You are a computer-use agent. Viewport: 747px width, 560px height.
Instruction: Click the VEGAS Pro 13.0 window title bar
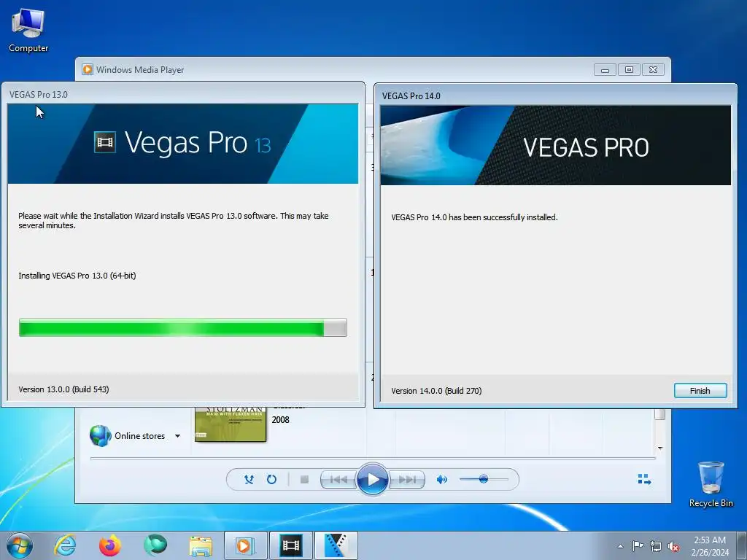(x=183, y=94)
